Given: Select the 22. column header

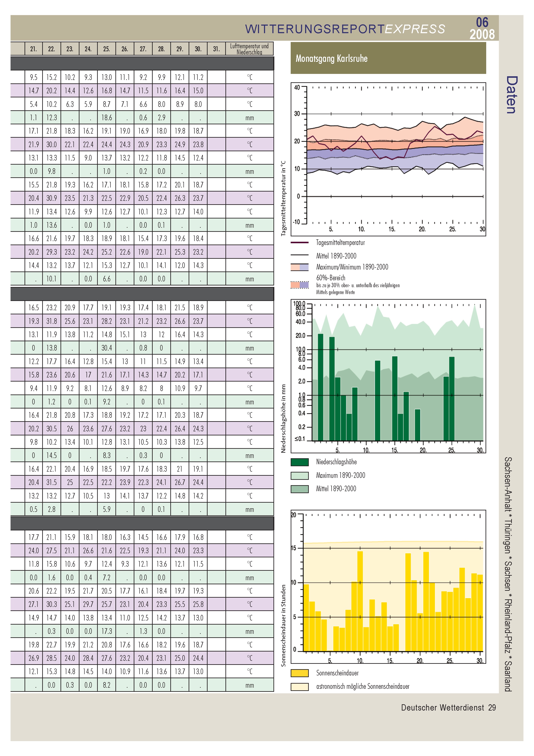Looking at the screenshot, I should [52, 49].
